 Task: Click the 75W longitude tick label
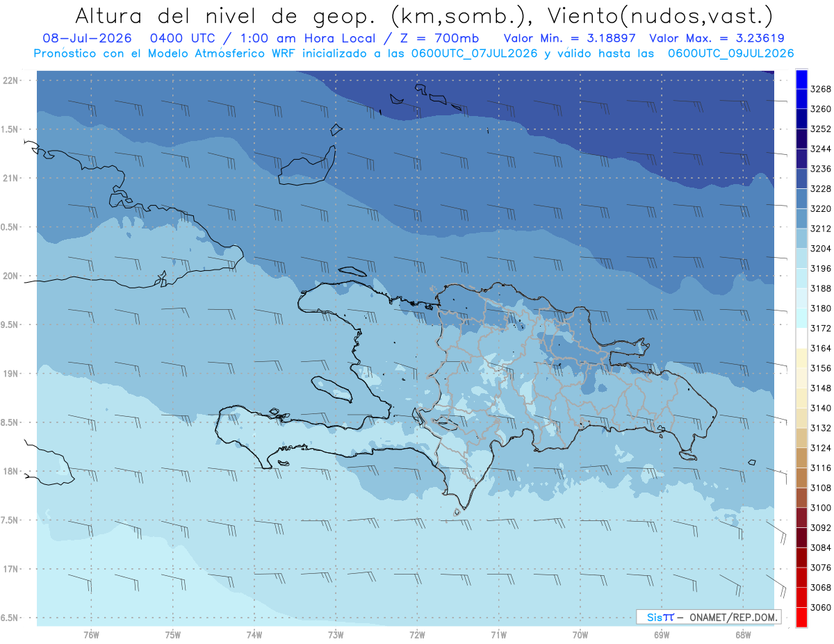click(173, 635)
